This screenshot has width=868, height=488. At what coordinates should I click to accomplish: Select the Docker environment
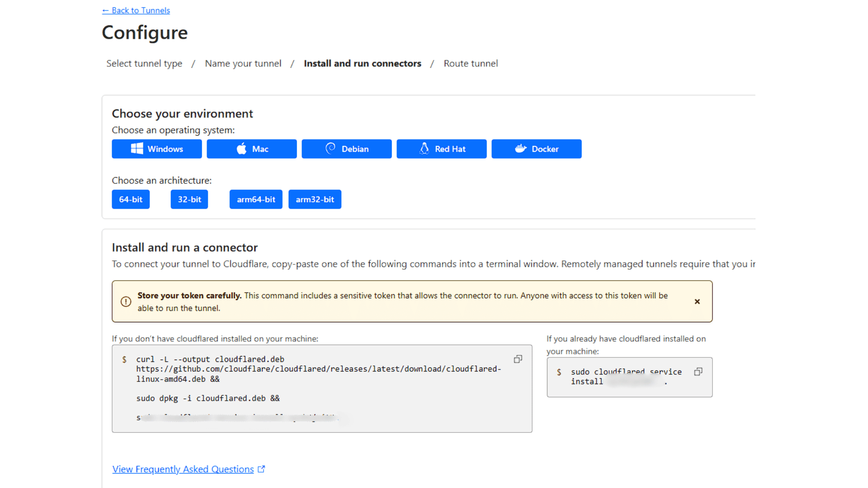tap(536, 149)
